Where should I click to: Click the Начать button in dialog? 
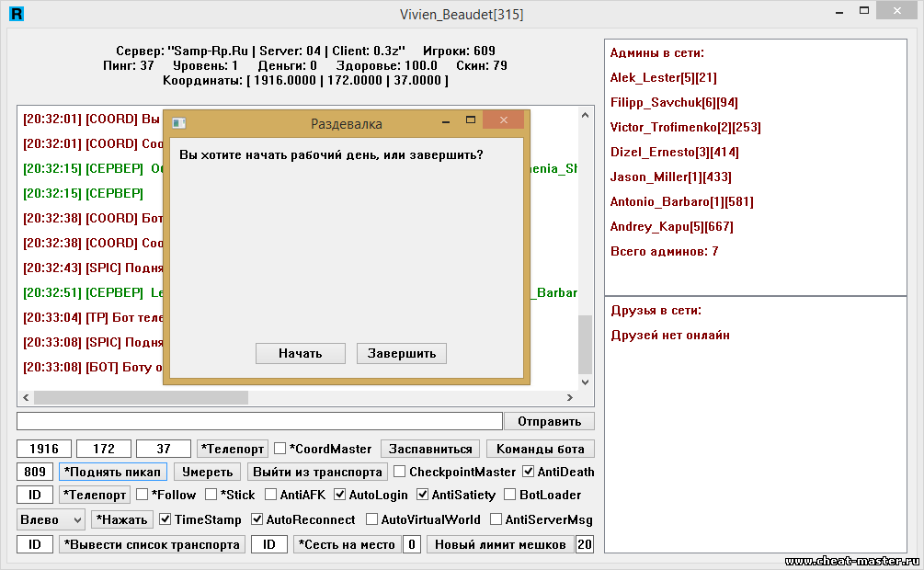[x=300, y=353]
